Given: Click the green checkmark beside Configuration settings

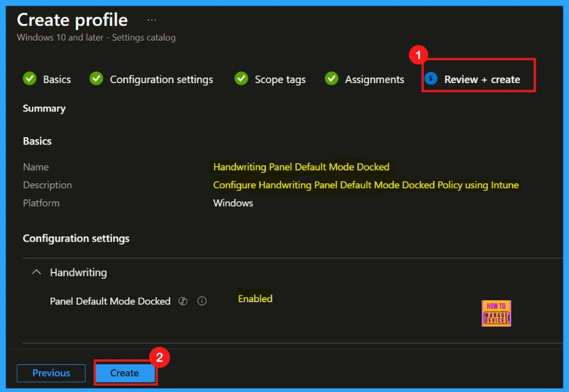Looking at the screenshot, I should pos(97,78).
